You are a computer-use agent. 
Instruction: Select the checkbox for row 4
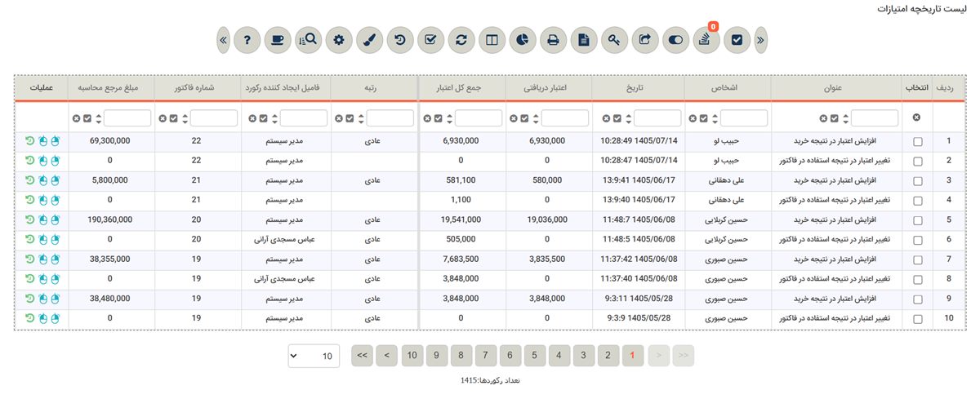coord(918,201)
